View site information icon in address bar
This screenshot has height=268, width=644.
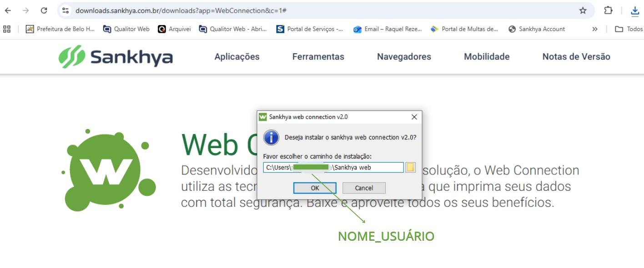pos(65,10)
